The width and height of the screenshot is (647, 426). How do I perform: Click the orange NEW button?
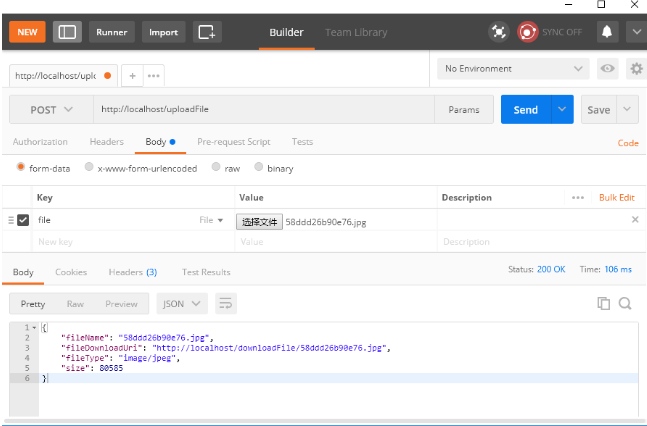[27, 32]
